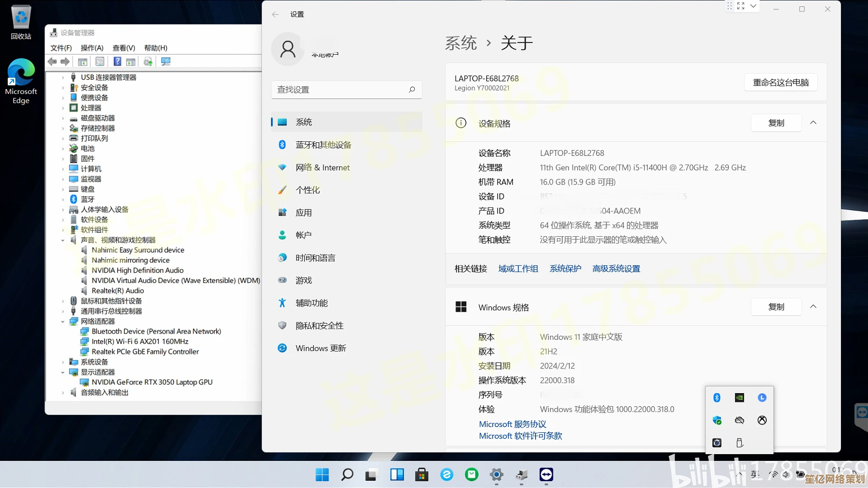Image resolution: width=868 pixels, height=488 pixels.
Task: Collapse the Windows 规格 section chevron
Action: click(813, 307)
